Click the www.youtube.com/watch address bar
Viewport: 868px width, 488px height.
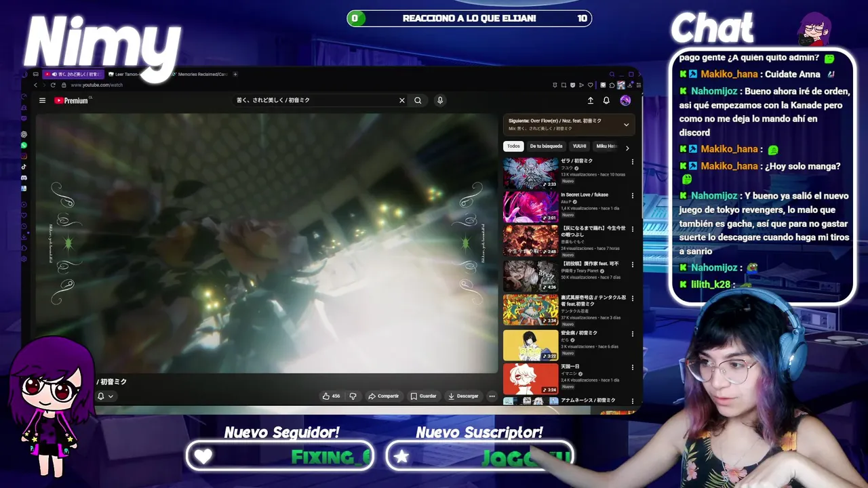coord(96,85)
